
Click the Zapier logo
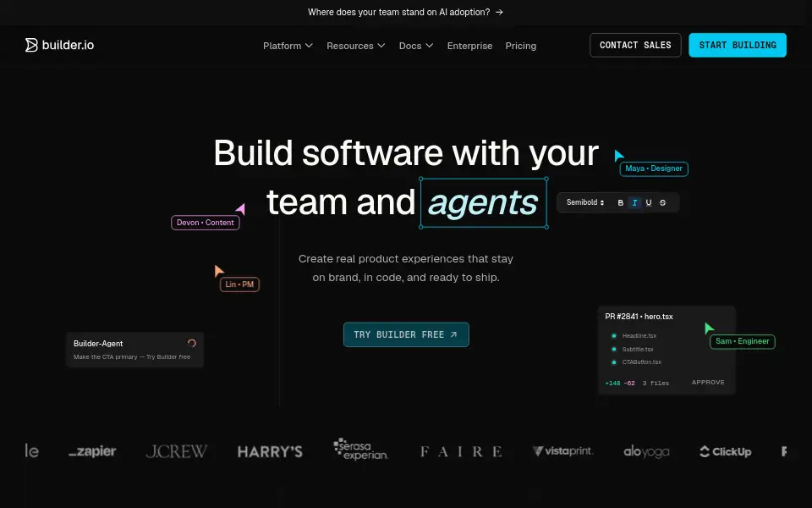(92, 451)
